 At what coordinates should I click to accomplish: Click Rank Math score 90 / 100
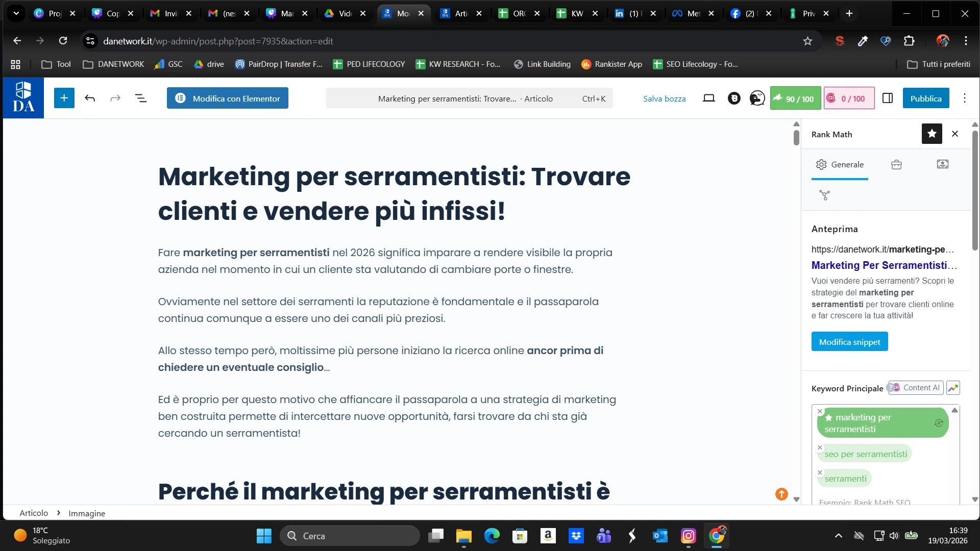[x=795, y=98]
